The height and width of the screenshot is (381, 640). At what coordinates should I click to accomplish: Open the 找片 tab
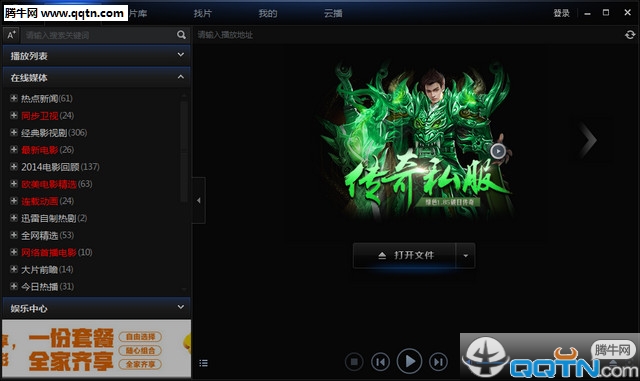click(202, 13)
